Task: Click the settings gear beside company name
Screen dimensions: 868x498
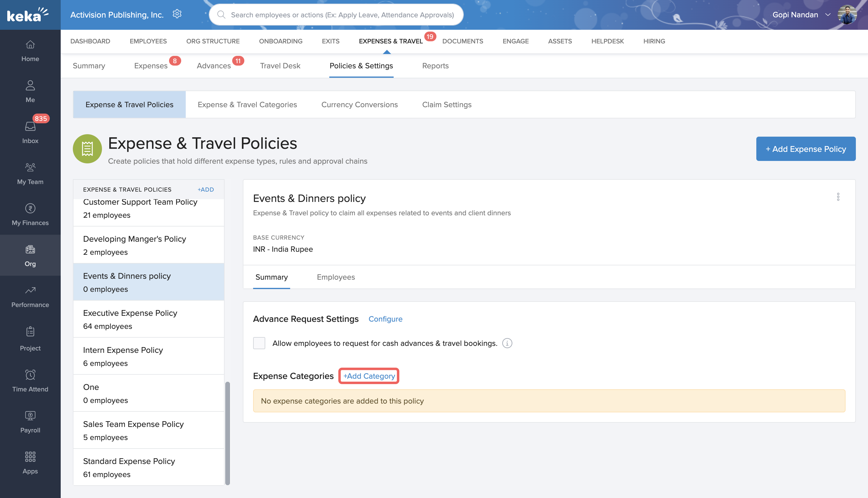Action: (177, 14)
